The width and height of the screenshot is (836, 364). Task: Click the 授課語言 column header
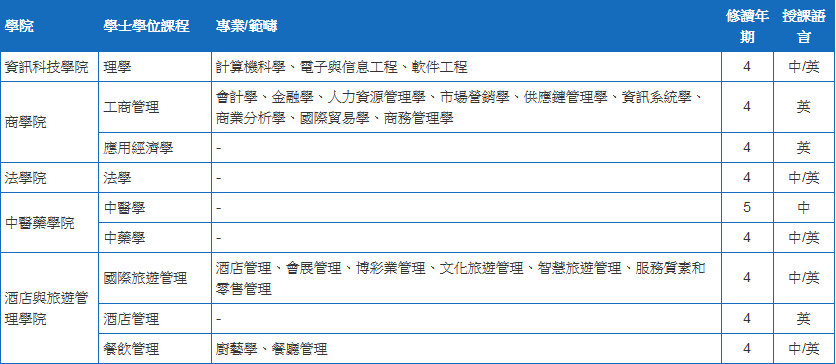coord(805,26)
